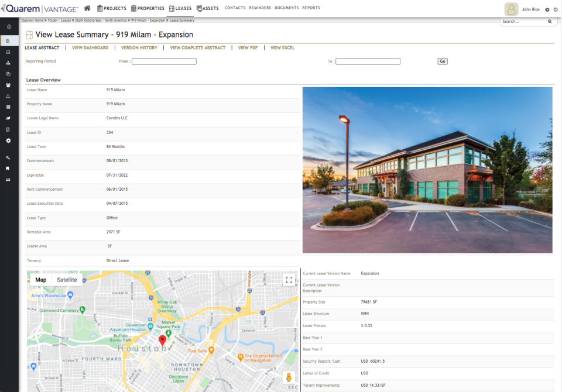
Task: Open the Reports menu
Action: pos(311,8)
